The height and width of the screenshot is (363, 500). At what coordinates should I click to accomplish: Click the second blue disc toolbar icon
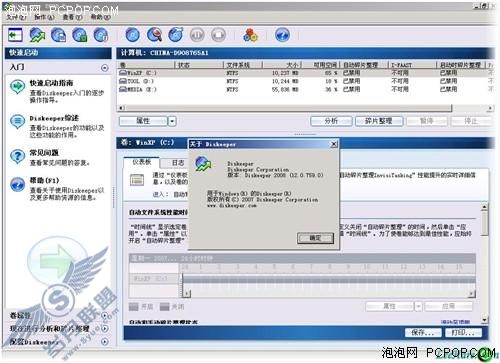pos(59,35)
